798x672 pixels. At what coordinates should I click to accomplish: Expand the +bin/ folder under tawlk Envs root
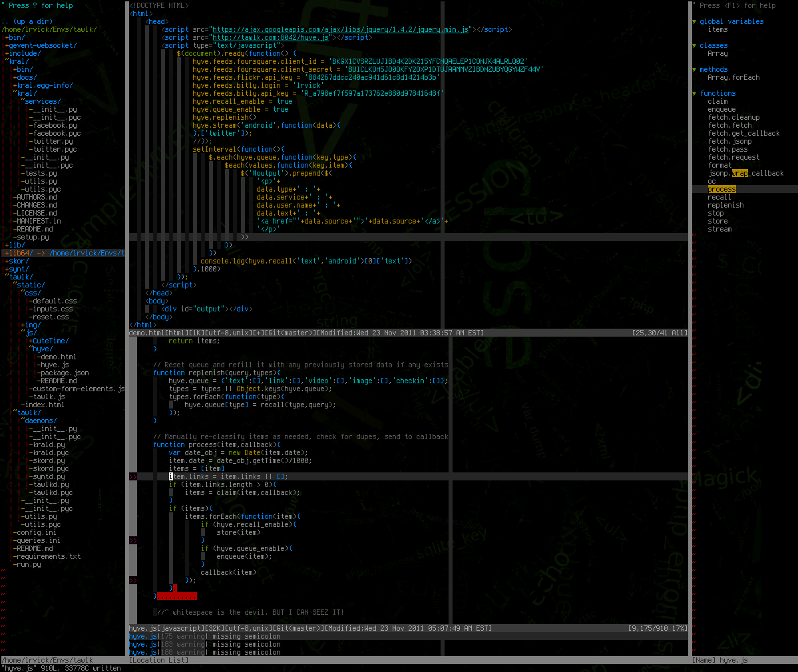coord(14,38)
